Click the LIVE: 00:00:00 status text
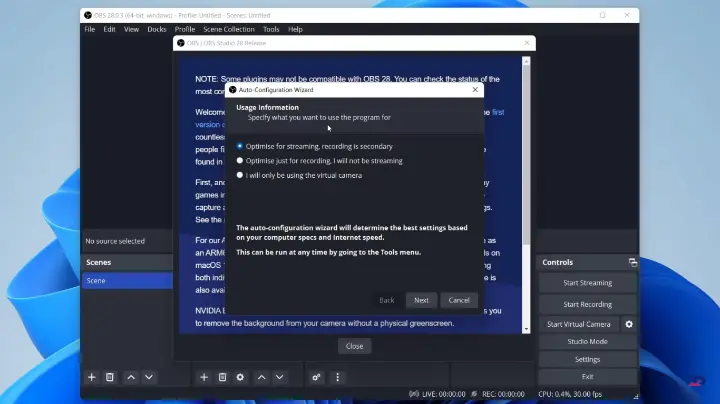Screen dimensions: 720x404 444,394
